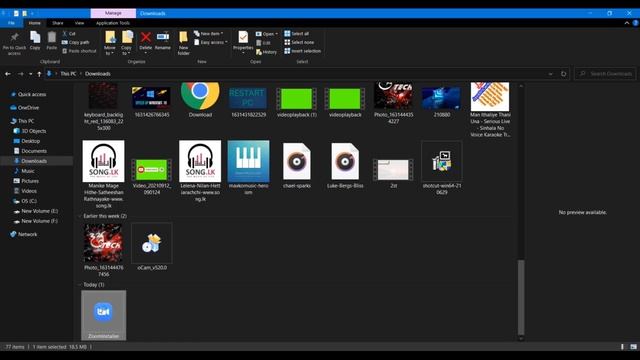Open Videos in the sidebar
This screenshot has width=640, height=360.
point(29,191)
